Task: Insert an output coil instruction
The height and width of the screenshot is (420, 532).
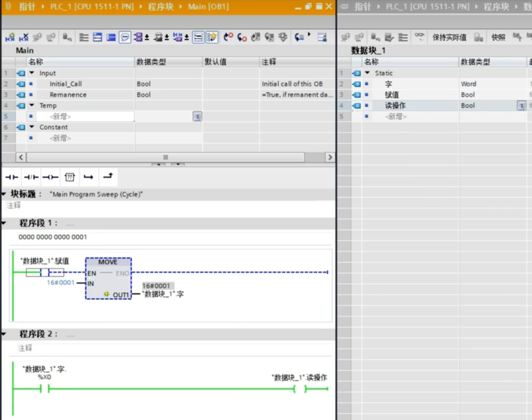Action: 51,177
